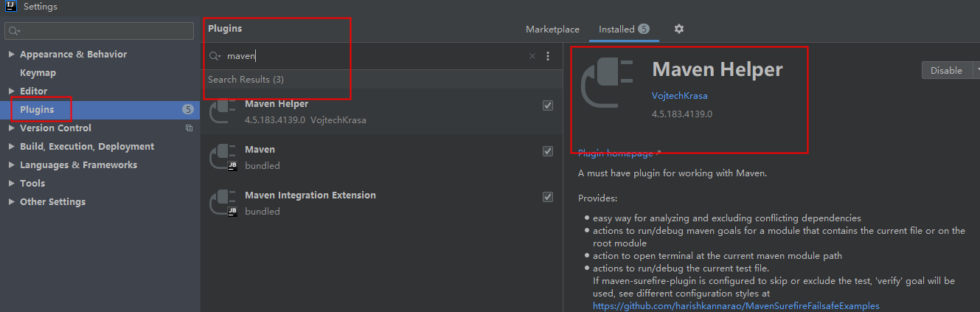The width and height of the screenshot is (980, 312).
Task: Open the MavenSurefireFailsafeExamples GitHub link
Action: click(x=736, y=305)
